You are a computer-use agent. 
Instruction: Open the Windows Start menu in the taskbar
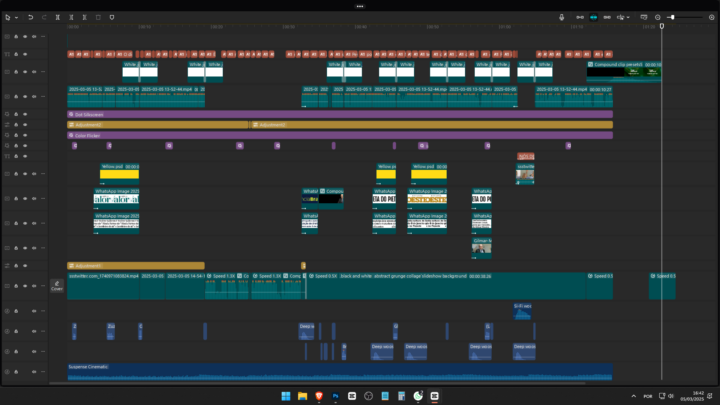(285, 397)
